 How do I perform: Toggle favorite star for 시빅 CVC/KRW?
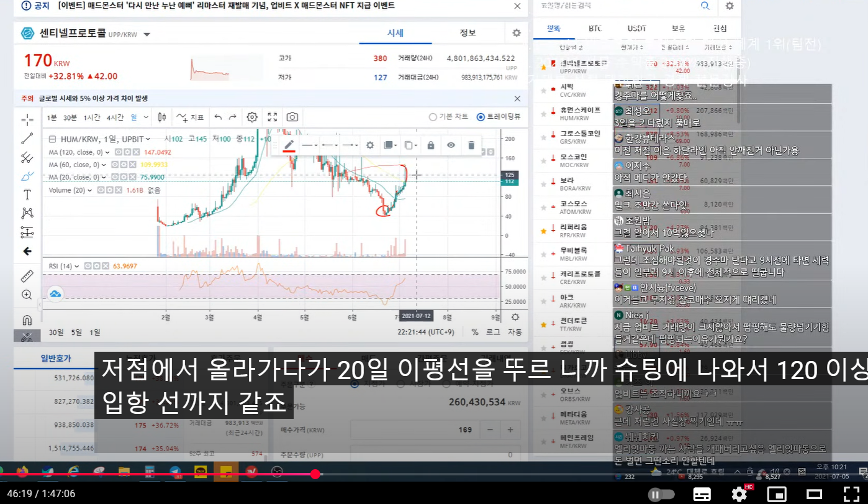pos(544,90)
